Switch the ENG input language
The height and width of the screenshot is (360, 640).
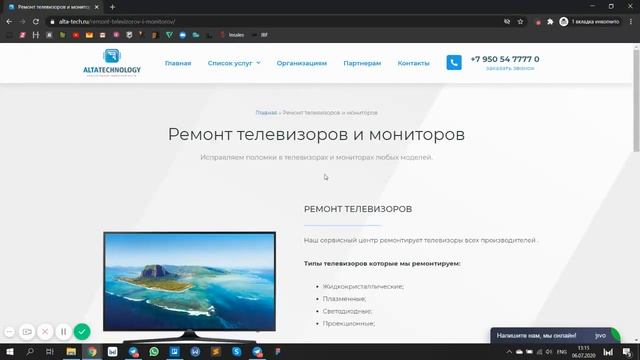(562, 352)
